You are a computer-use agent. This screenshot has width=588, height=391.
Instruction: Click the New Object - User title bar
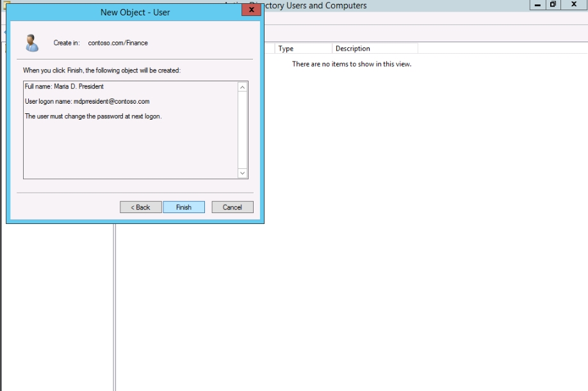(x=135, y=12)
